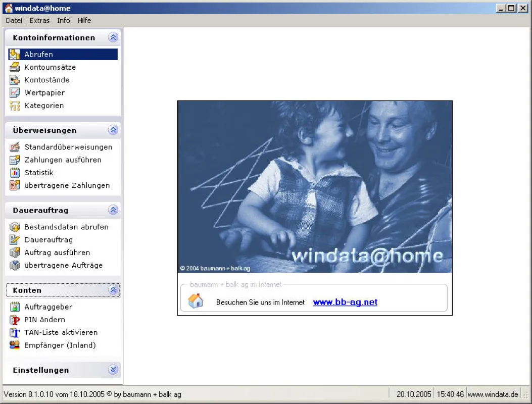Click the Überweisungen header label
The height and width of the screenshot is (404, 532).
[44, 130]
